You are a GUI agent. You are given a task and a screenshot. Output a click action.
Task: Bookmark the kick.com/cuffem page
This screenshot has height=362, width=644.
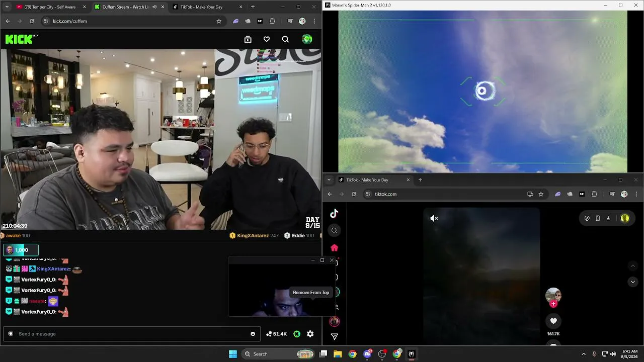pos(219,21)
